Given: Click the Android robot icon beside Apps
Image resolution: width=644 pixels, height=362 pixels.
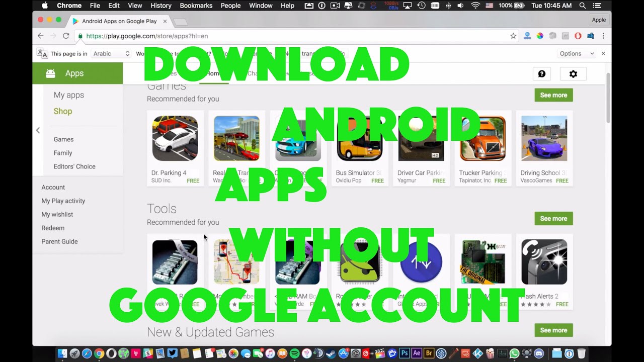Looking at the screenshot, I should 50,73.
